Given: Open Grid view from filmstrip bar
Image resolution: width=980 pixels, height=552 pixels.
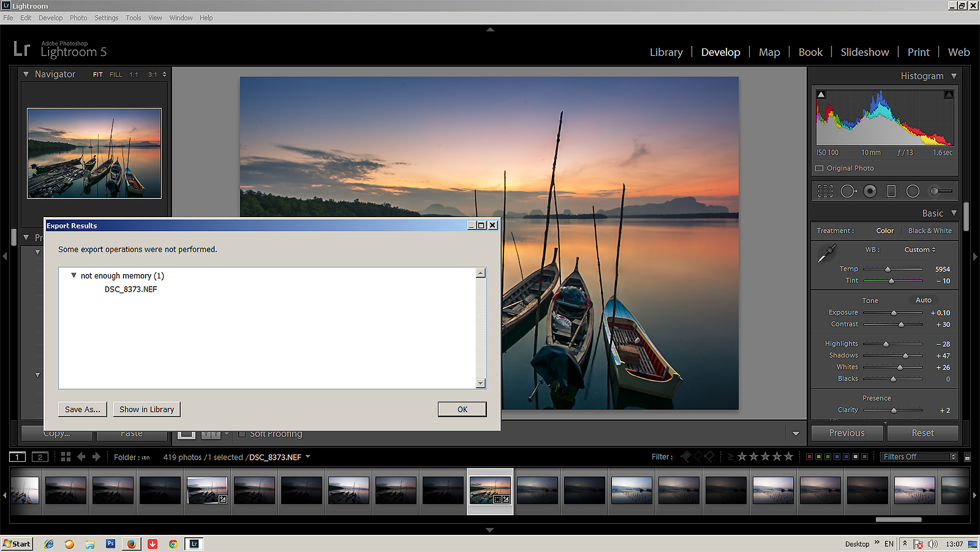Looking at the screenshot, I should point(66,457).
